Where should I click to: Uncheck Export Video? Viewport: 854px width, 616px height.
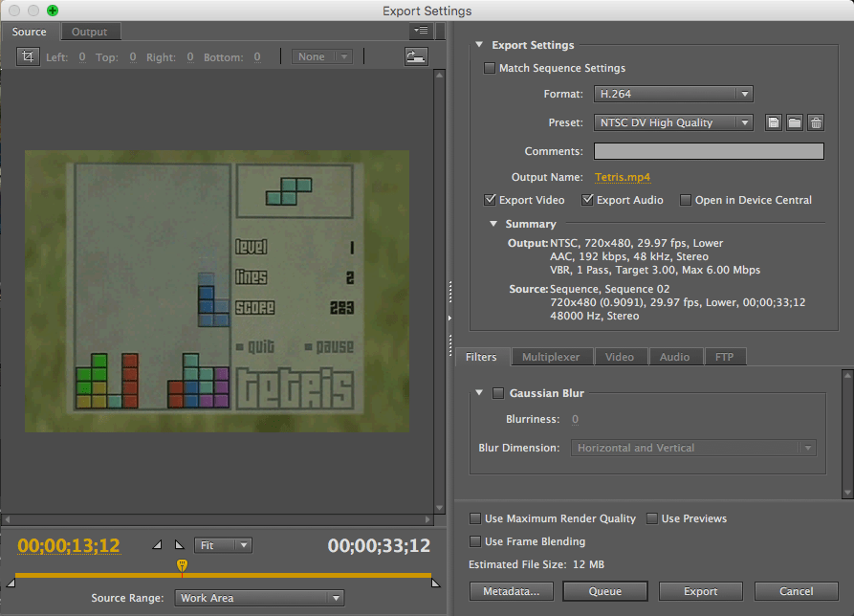490,200
